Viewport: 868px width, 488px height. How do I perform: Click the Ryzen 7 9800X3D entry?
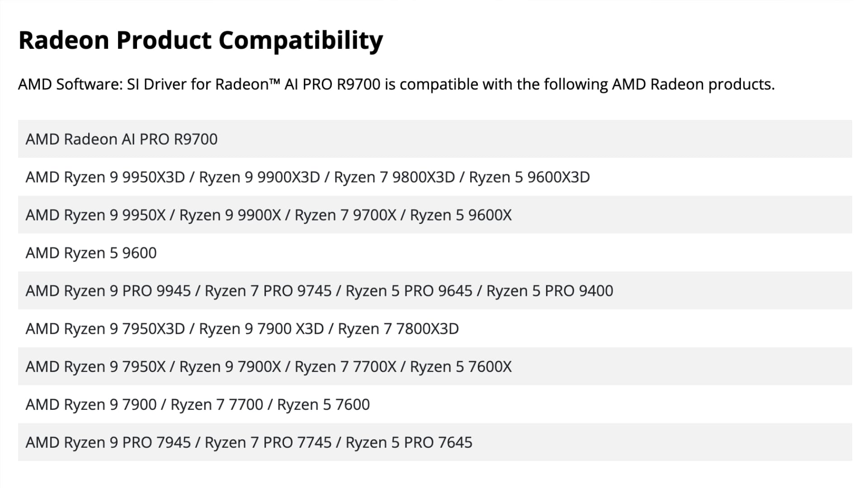(394, 177)
